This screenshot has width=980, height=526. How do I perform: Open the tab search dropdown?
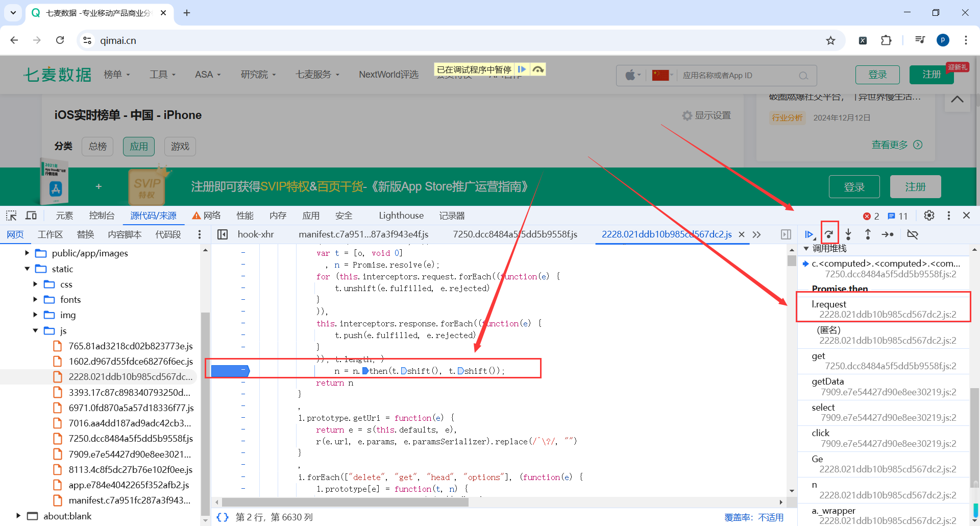click(x=13, y=13)
